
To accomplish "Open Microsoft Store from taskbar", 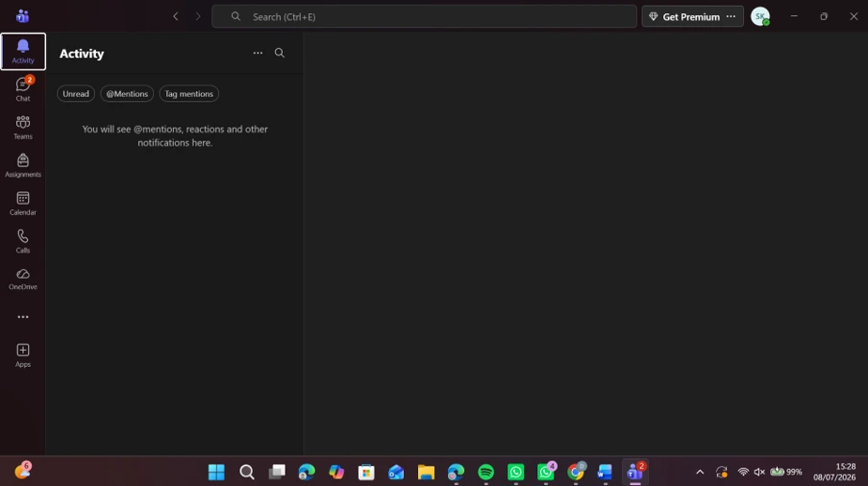I will tap(366, 472).
